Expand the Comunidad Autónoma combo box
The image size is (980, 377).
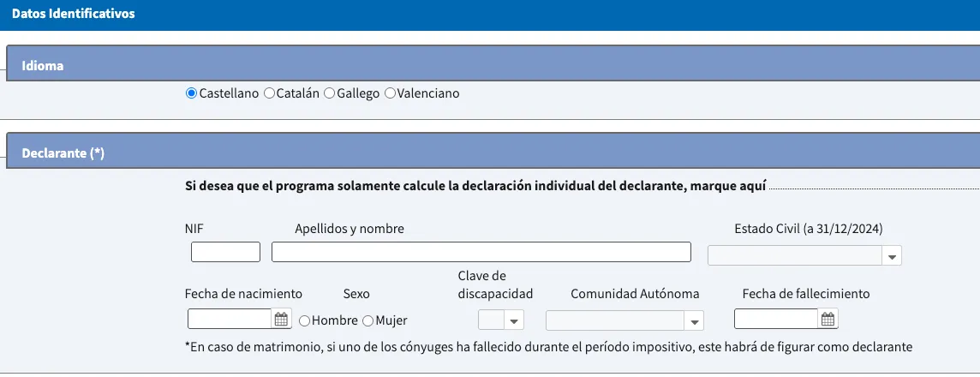(693, 320)
